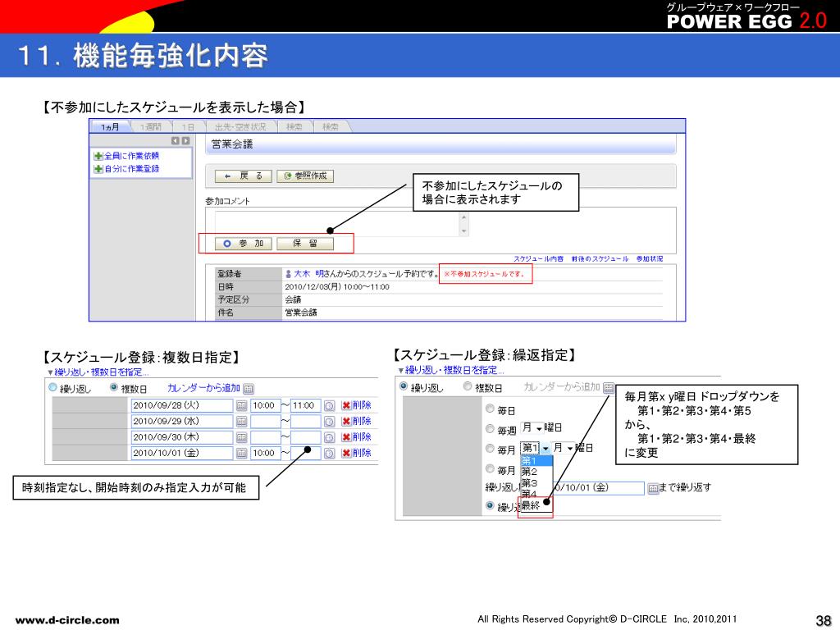Collapse 繰り返し・複数日を指定 in 複数日指定 panel
Viewport: 840px width, 630px height.
(98, 372)
